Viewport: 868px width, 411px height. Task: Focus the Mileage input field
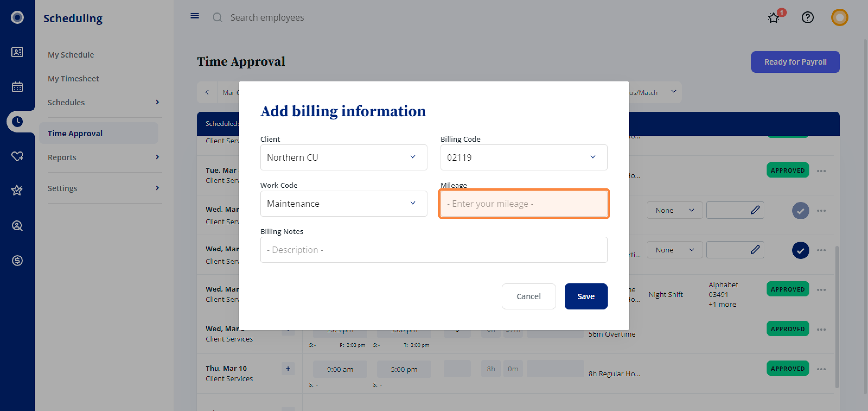pos(524,204)
